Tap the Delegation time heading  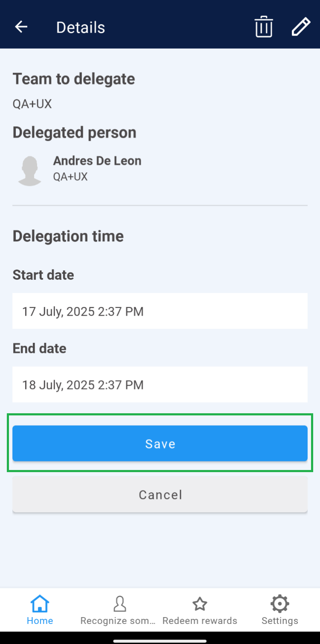coord(68,236)
